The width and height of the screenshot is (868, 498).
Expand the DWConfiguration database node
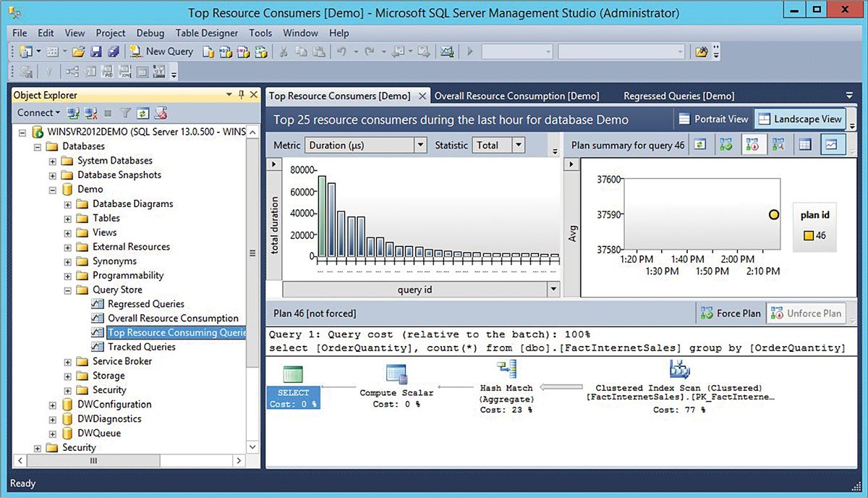[53, 405]
